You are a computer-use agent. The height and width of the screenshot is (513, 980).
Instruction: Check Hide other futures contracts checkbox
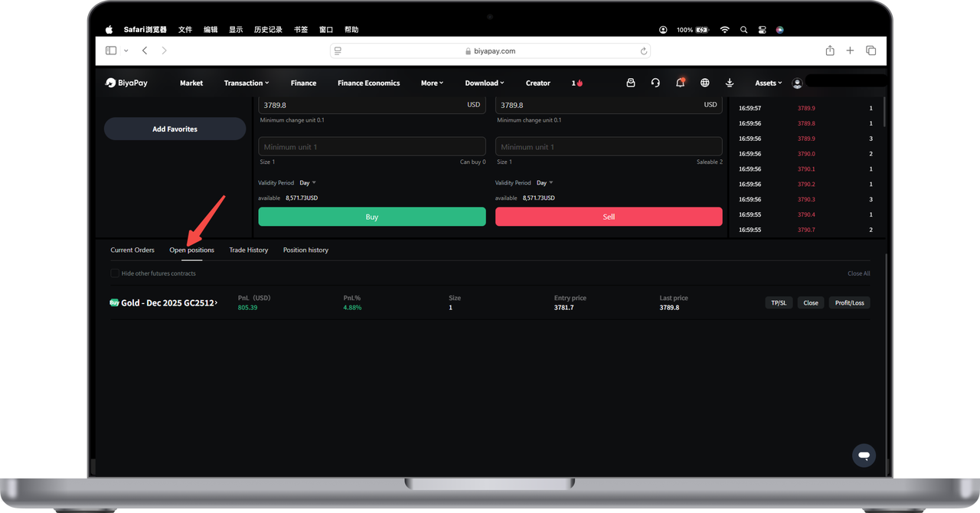pyautogui.click(x=115, y=273)
